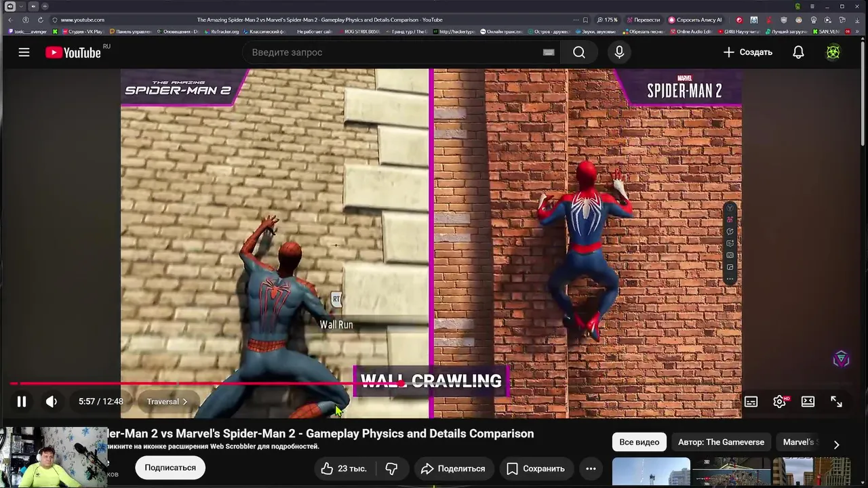
Task: Click Спросить Алису AI button
Action: 695,20
